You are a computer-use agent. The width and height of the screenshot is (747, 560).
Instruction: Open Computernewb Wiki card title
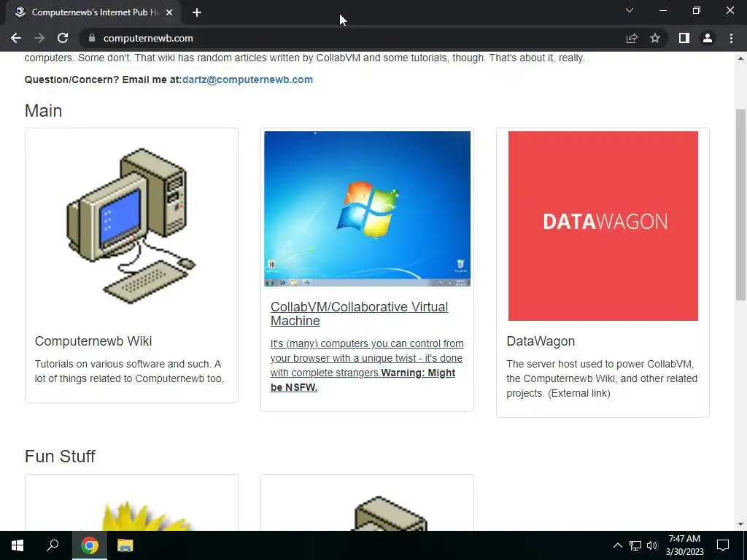coord(93,341)
